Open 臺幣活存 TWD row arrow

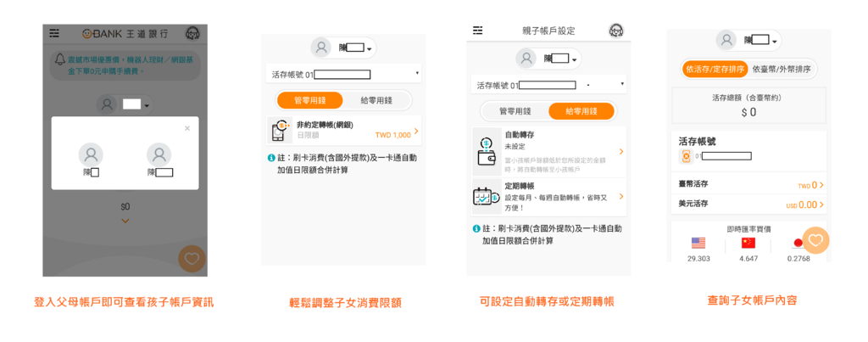821,185
